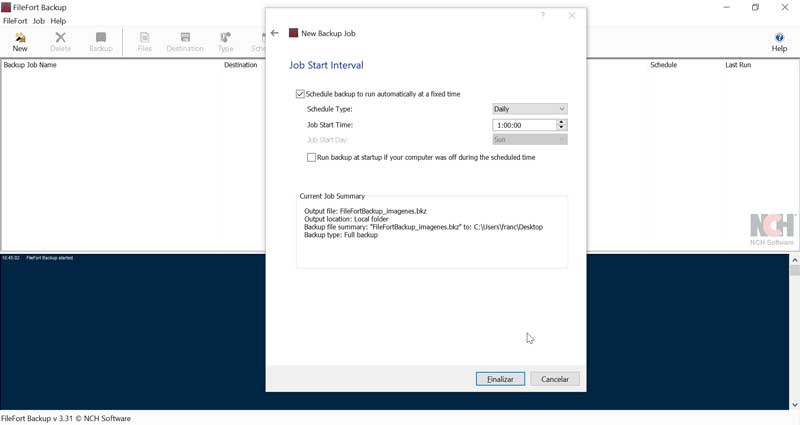
Task: Minimize the FileFort Backup window
Action: tap(727, 7)
